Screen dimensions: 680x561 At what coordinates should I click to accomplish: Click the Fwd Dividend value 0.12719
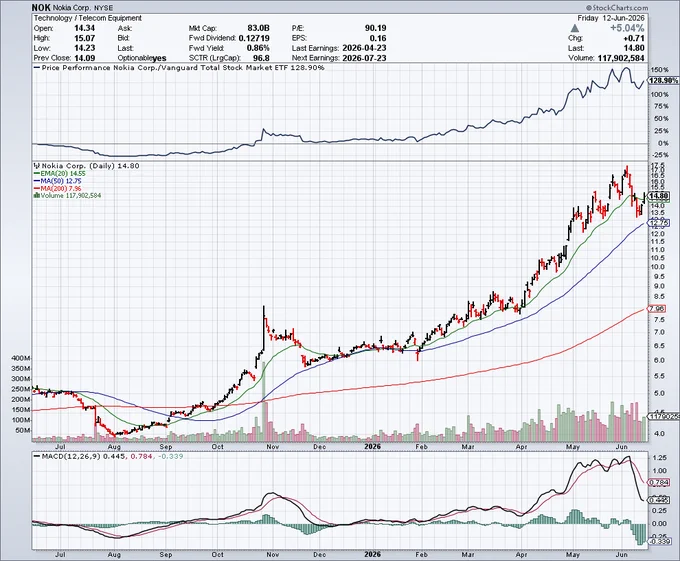(254, 38)
